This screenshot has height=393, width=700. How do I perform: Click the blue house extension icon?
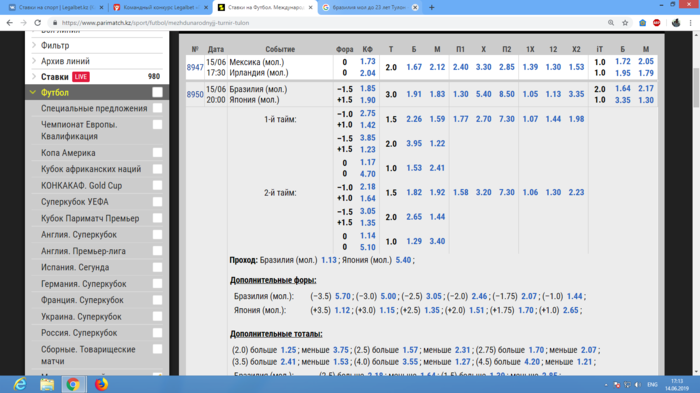point(642,23)
